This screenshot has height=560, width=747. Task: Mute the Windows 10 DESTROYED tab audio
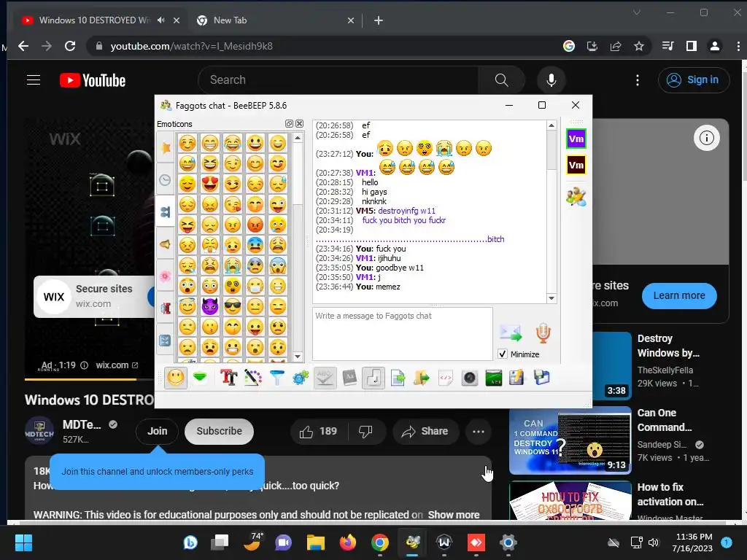[x=161, y=20]
